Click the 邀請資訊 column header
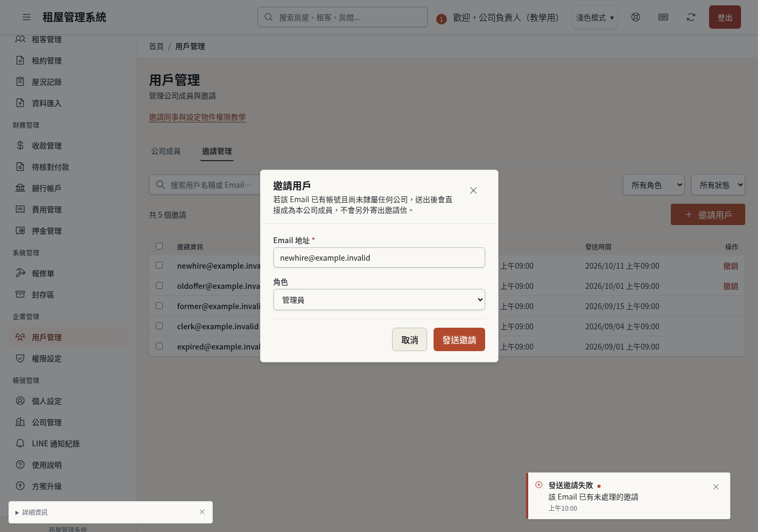Image resolution: width=766 pixels, height=532 pixels. [x=190, y=247]
